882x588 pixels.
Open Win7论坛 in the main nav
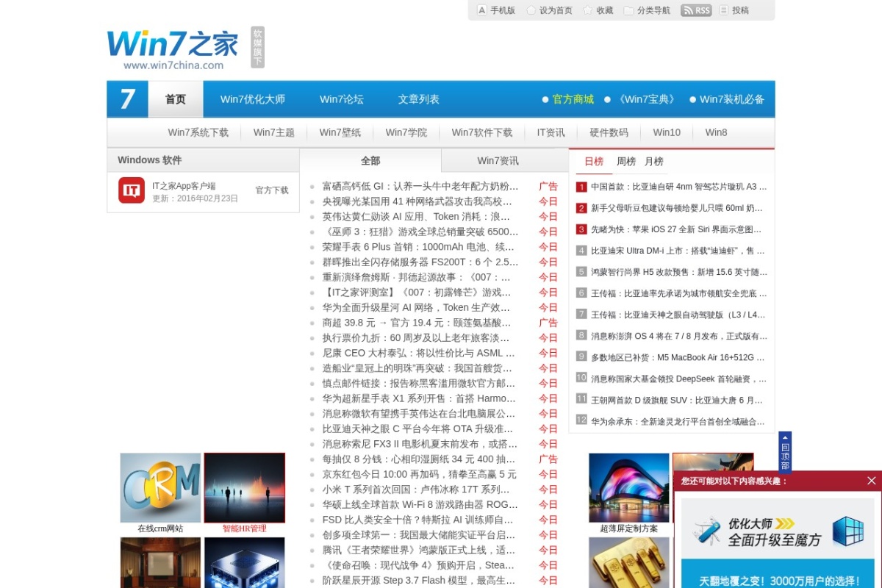[342, 99]
